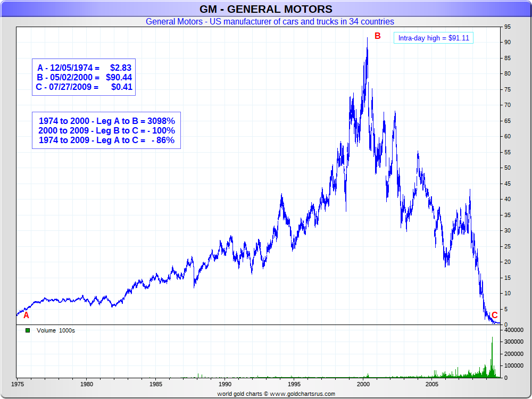532x399 pixels.
Task: Click the year label "1980" on the time axis
Action: pyautogui.click(x=87, y=385)
